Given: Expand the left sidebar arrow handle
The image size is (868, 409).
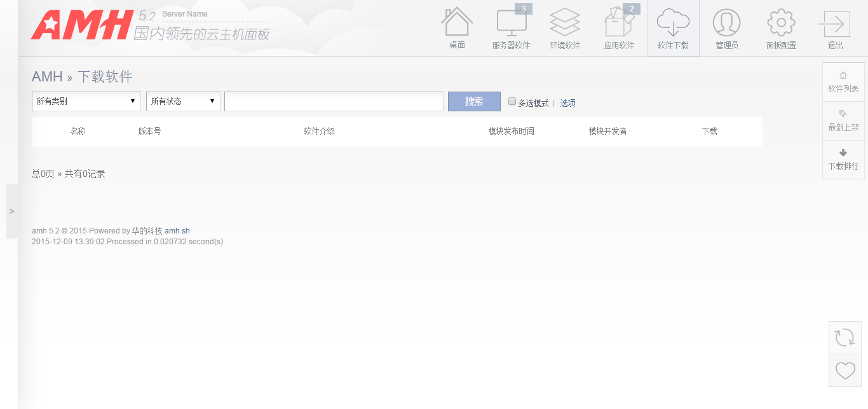Looking at the screenshot, I should (x=12, y=211).
